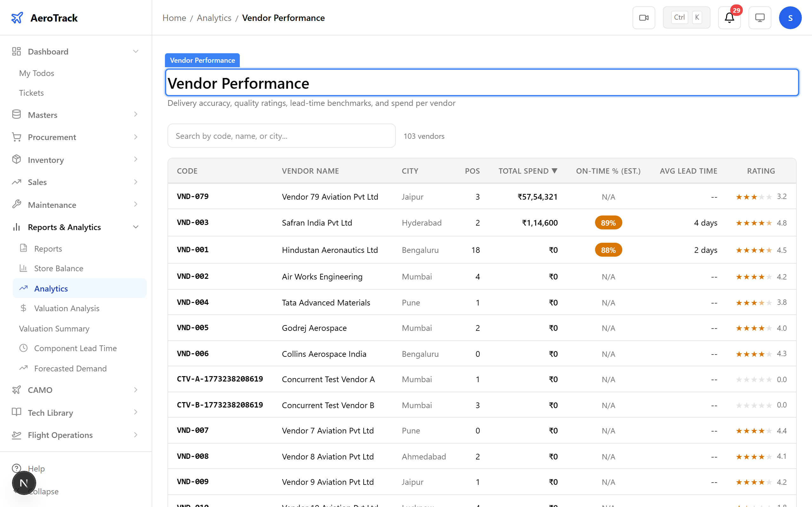Navigate to Analytics via the breadcrumb
812x507 pixels.
pyautogui.click(x=214, y=18)
